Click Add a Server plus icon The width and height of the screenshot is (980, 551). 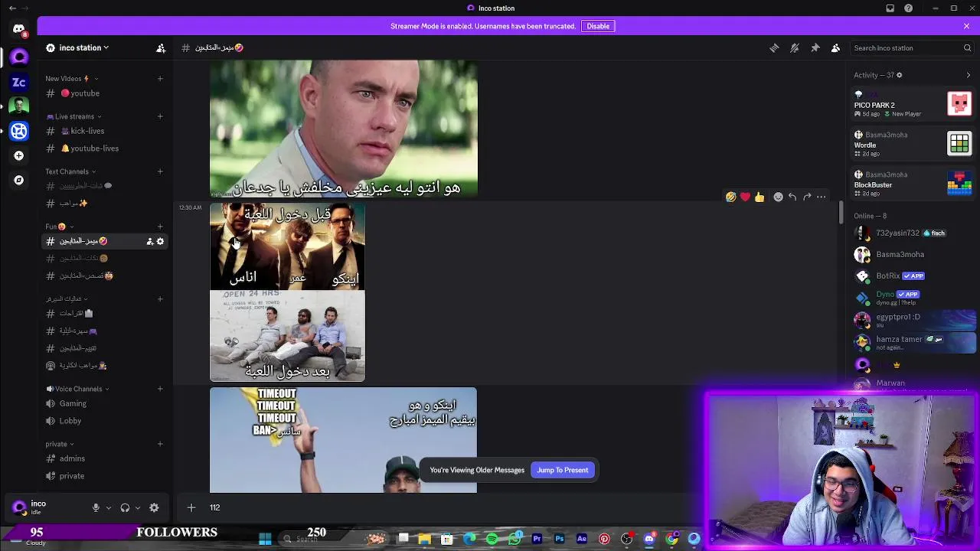(x=19, y=155)
